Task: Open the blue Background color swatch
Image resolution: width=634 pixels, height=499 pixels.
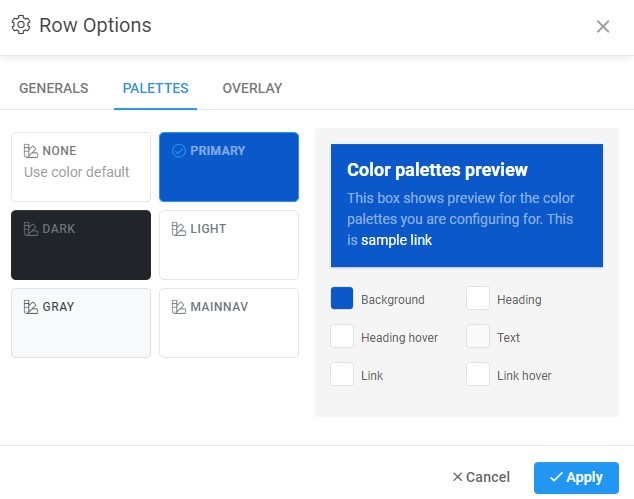Action: 342,299
